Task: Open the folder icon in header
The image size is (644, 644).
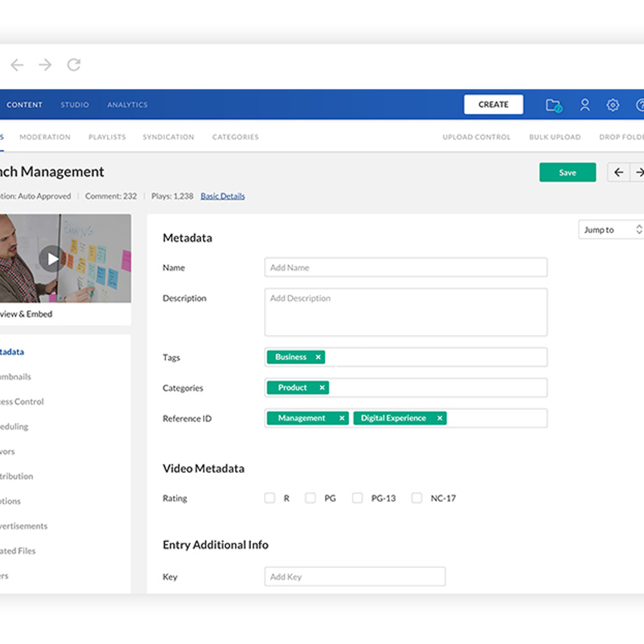Action: (553, 105)
